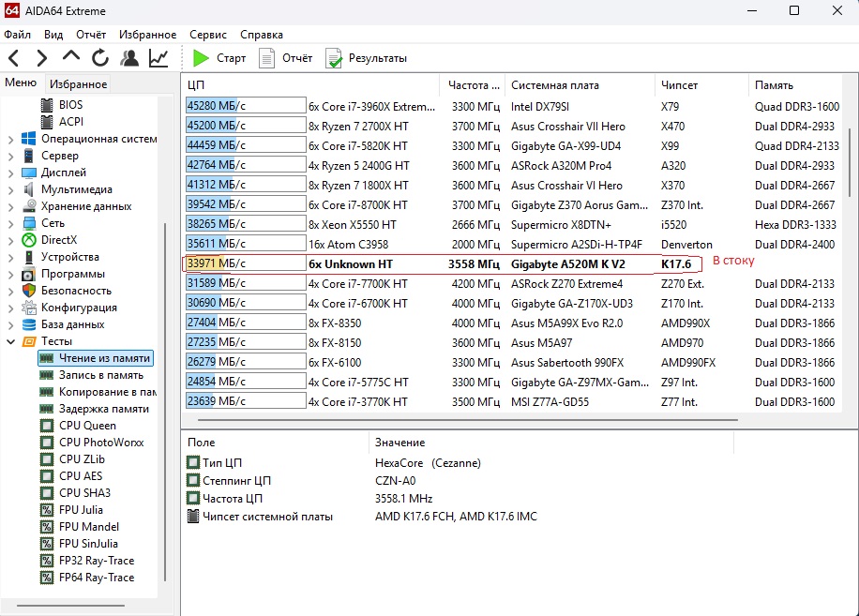Open the Избранное menu in the menu bar
The height and width of the screenshot is (616, 859).
pos(148,35)
